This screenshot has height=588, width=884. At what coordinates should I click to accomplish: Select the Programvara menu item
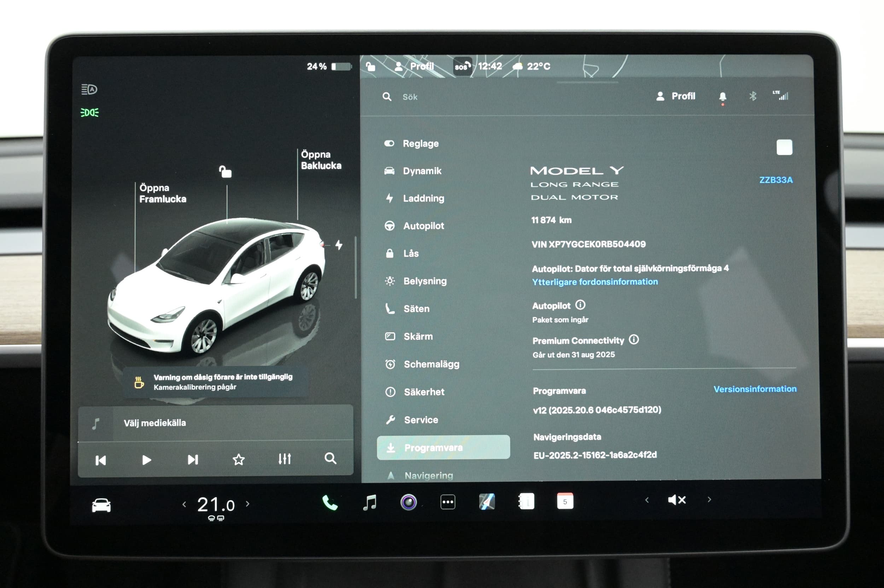tap(443, 447)
